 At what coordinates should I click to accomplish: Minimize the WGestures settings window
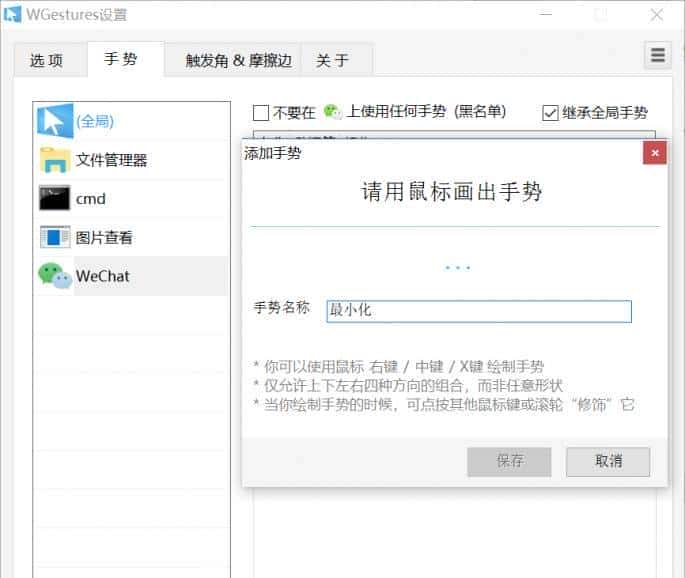pos(546,15)
